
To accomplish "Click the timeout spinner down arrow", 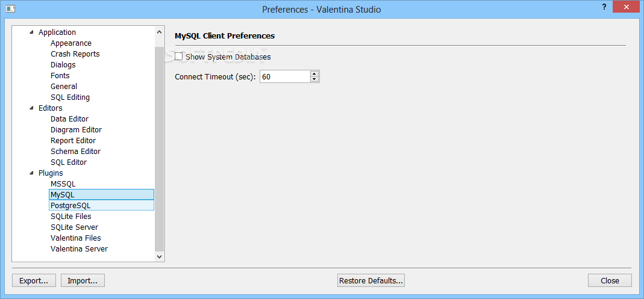I will pos(314,79).
